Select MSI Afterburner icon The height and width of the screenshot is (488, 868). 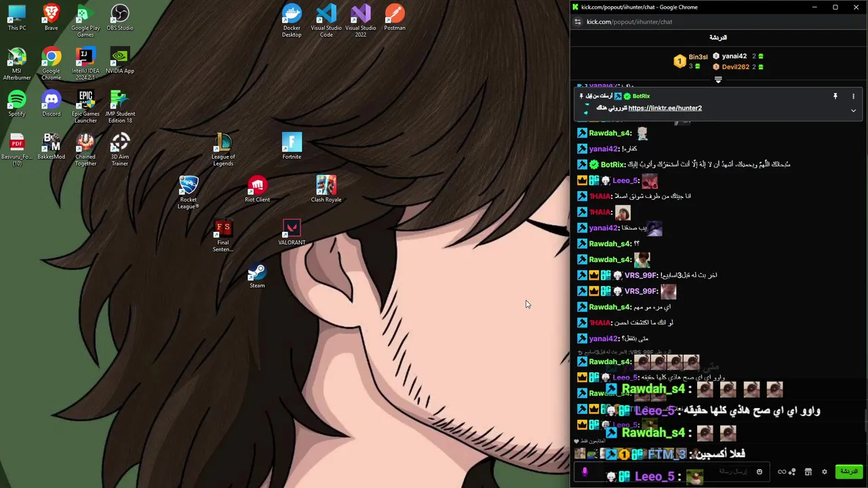pos(17,64)
